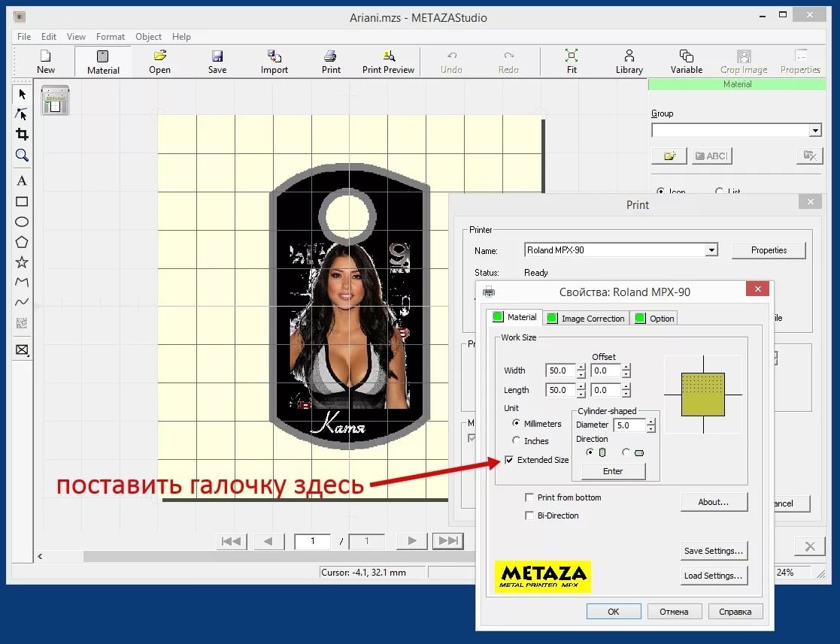Open the Format menu

[111, 37]
